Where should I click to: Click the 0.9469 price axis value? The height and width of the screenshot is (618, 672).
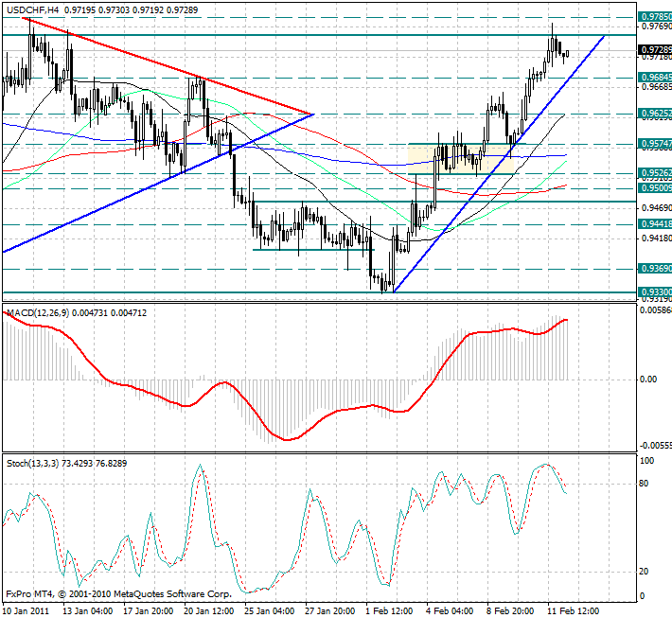click(657, 208)
